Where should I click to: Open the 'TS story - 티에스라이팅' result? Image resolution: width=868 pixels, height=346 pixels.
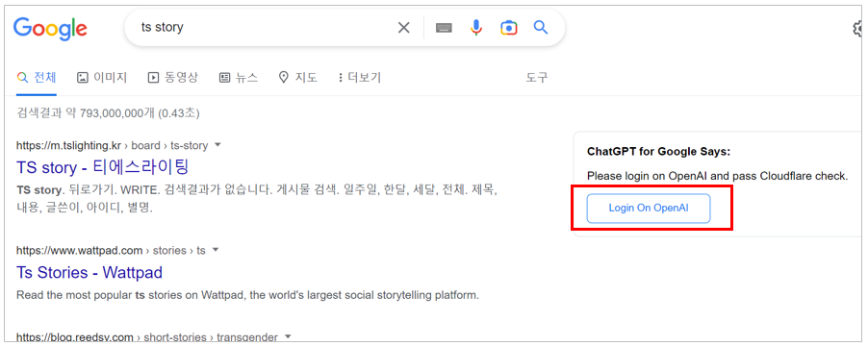click(103, 167)
